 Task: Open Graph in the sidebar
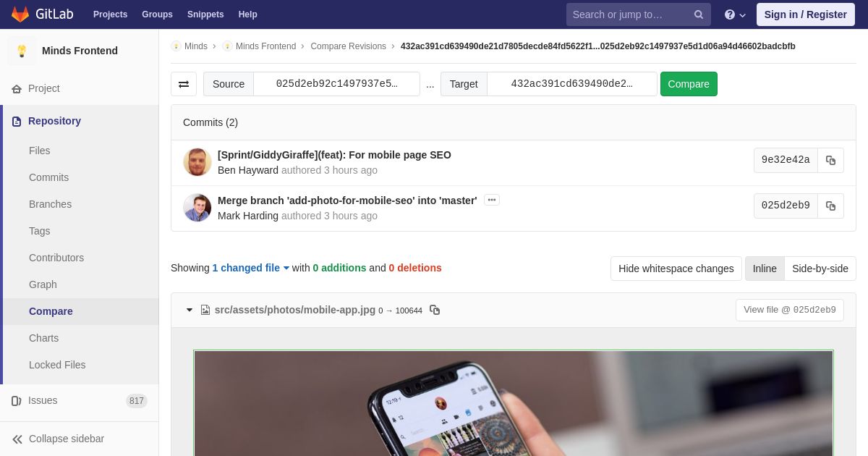(43, 284)
